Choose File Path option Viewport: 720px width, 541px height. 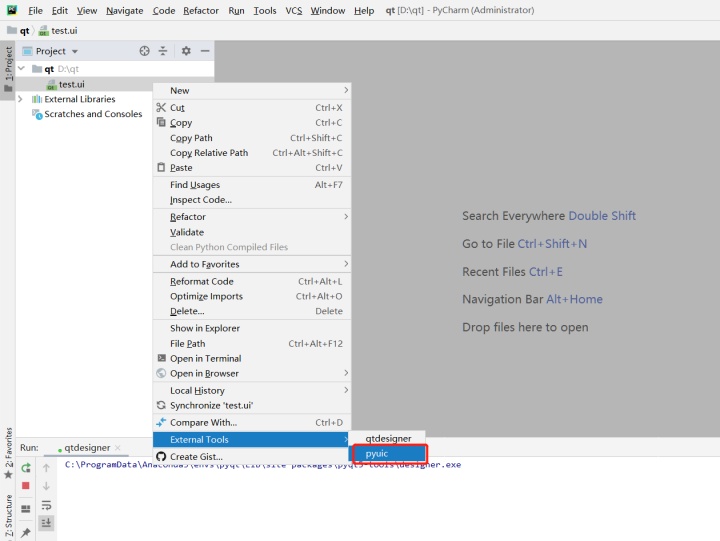252,343
